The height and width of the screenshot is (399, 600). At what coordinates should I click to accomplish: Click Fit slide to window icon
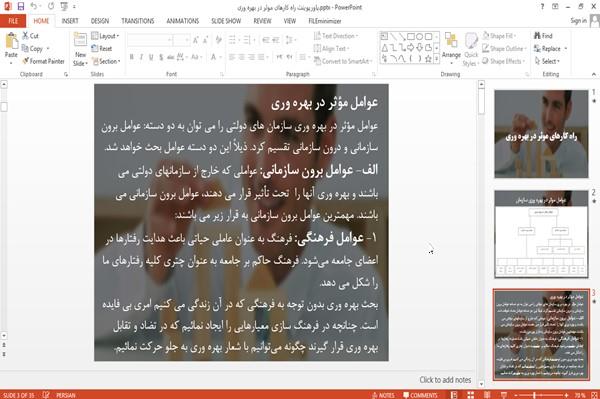(594, 395)
